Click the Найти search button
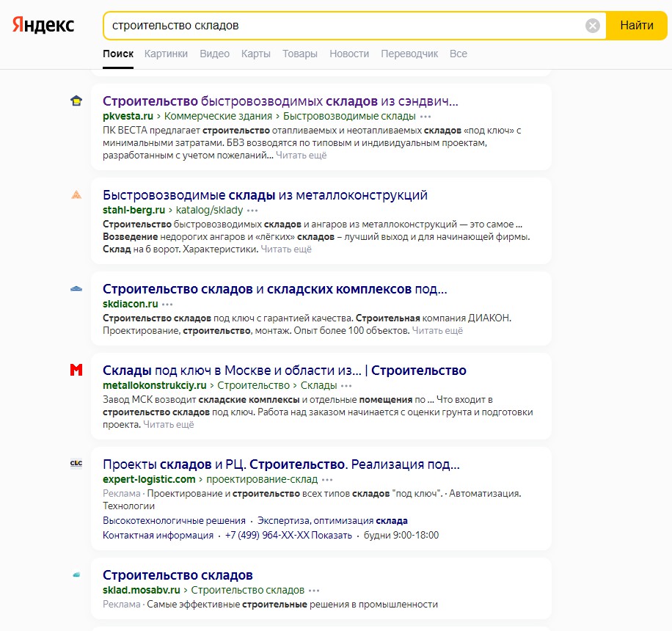672x631 pixels. [637, 25]
